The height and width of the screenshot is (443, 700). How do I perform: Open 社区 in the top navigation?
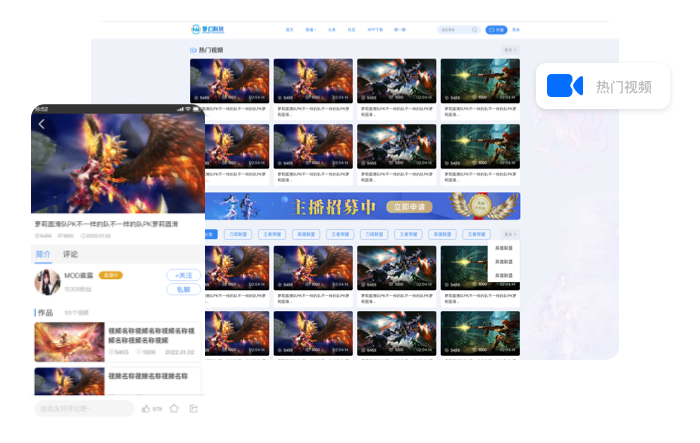(351, 30)
